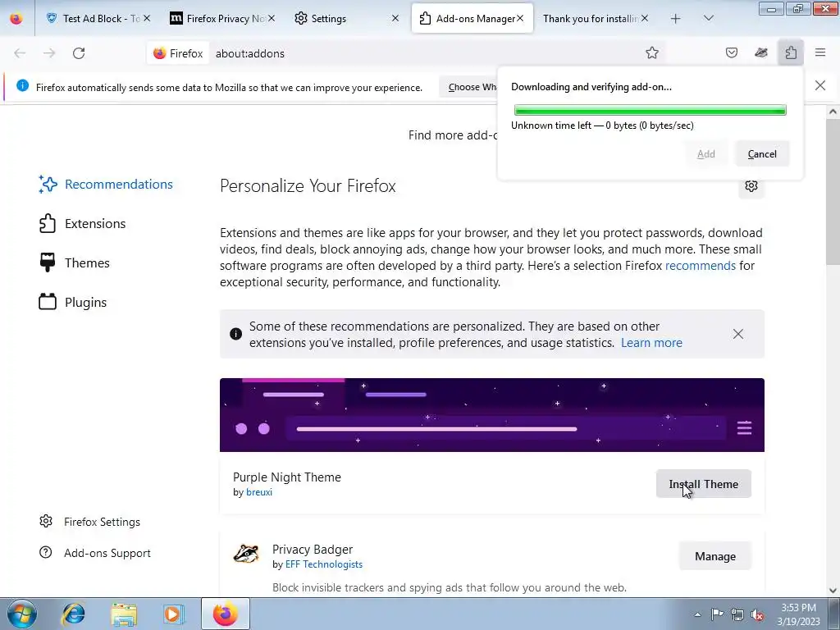
Task: Open the Extensions sidebar category
Action: pyautogui.click(x=82, y=224)
